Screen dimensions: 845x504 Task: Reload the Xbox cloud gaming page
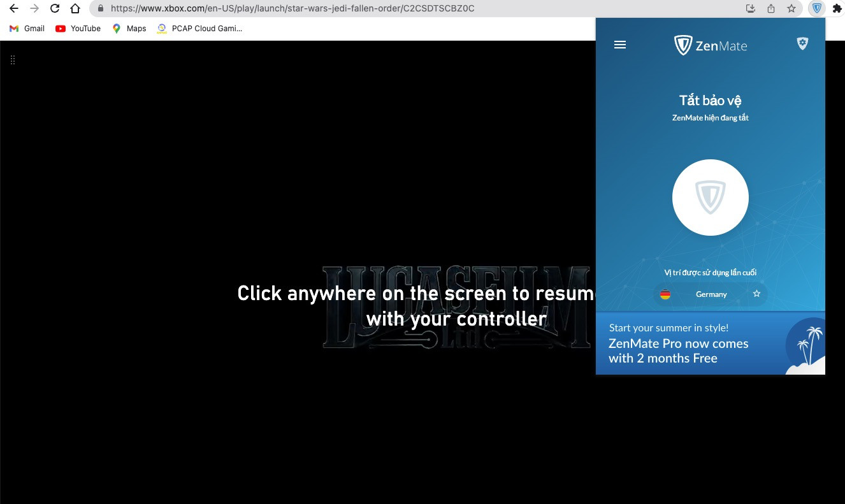point(55,8)
